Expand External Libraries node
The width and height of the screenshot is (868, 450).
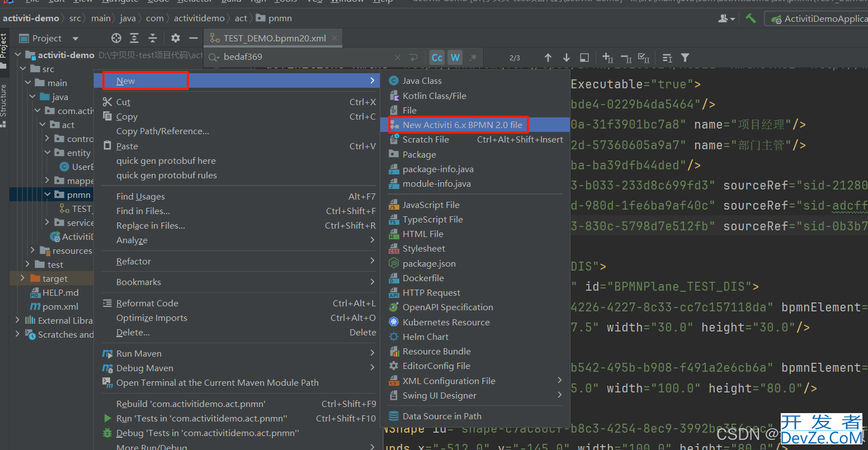(17, 320)
